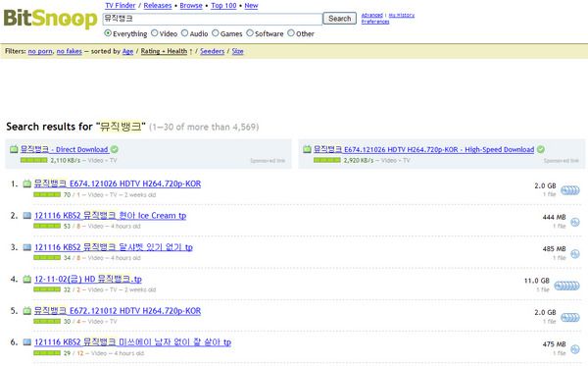Sort results by Size
Image resolution: width=588 pixels, height=366 pixels.
click(238, 51)
